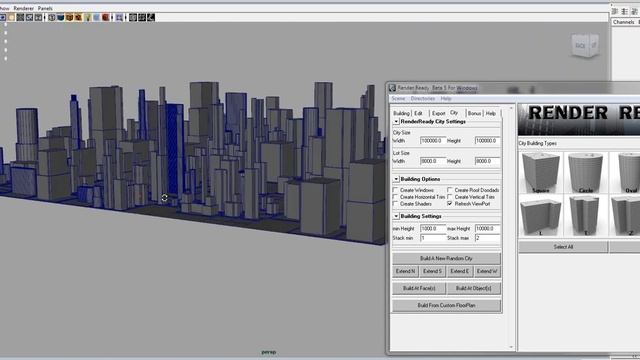Click the City Size Width input field
The image size is (640, 360).
pos(433,141)
